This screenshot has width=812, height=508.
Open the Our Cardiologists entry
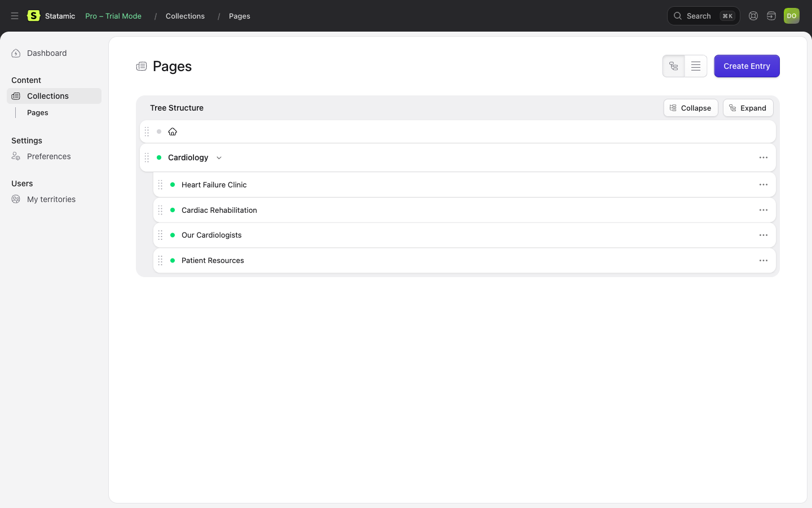[211, 235]
